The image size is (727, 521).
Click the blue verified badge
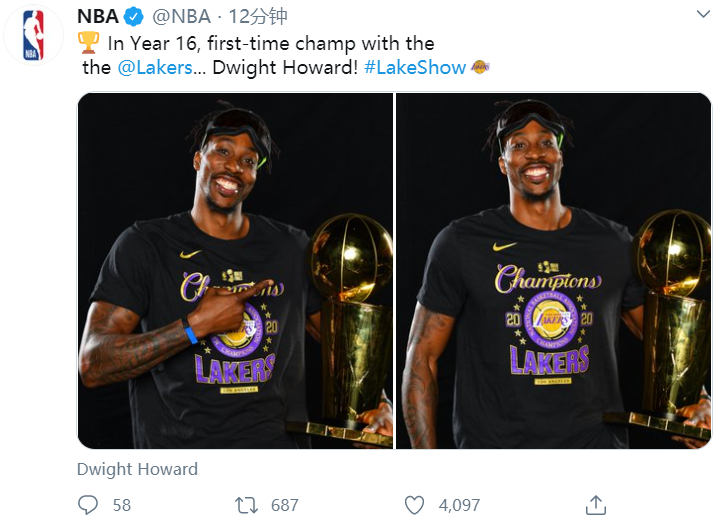134,17
